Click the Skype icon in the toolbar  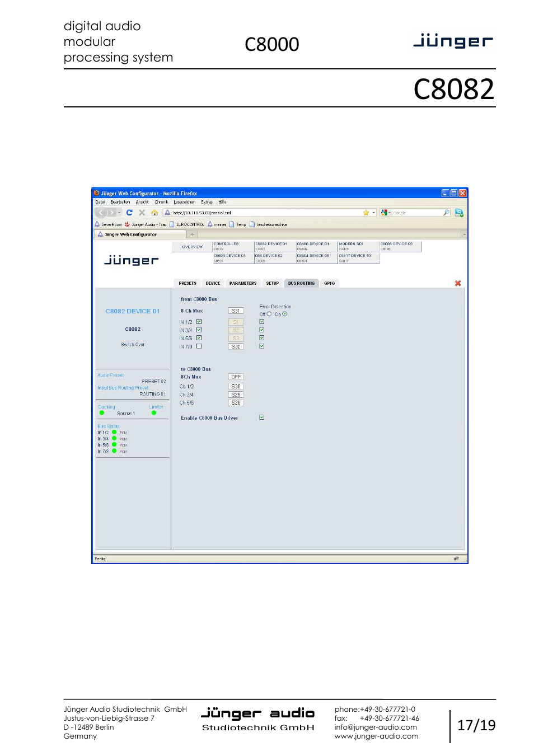coord(459,213)
